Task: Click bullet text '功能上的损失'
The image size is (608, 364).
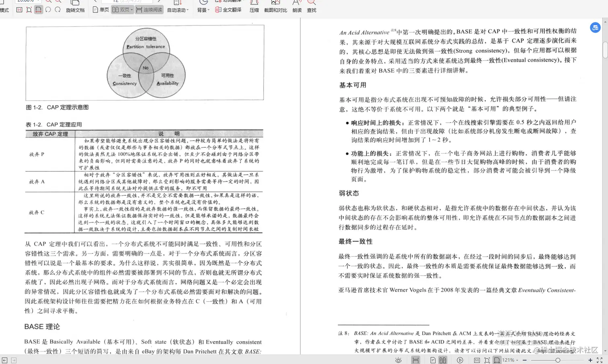Action: click(370, 153)
